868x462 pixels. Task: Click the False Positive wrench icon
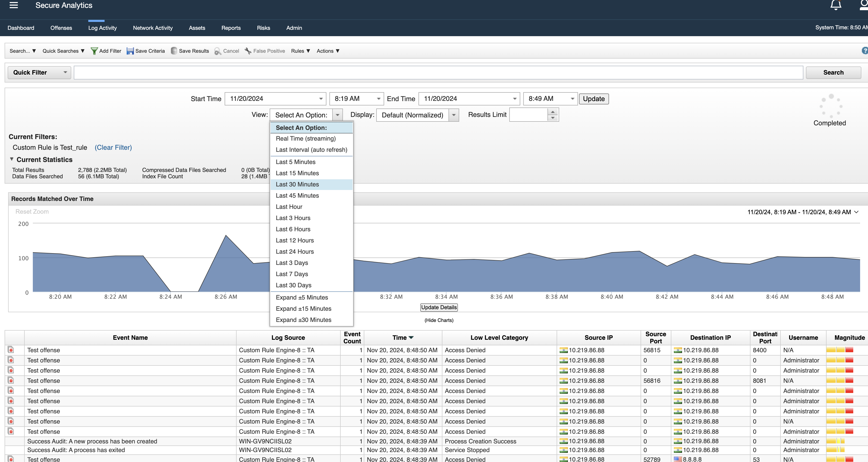click(x=248, y=51)
